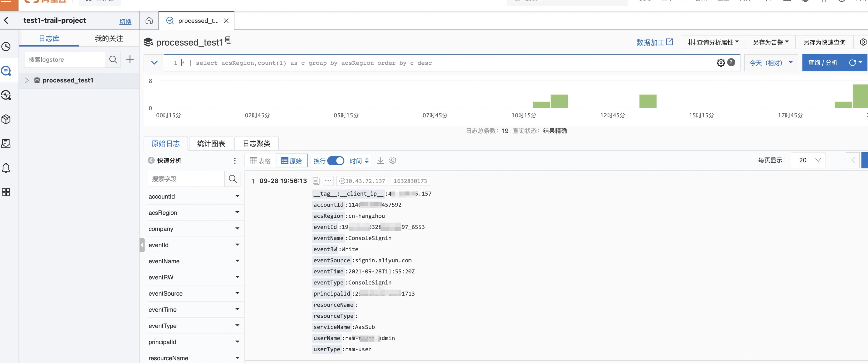Screen dimensions: 868x363
Task: Copy log entry content icon
Action: point(316,181)
